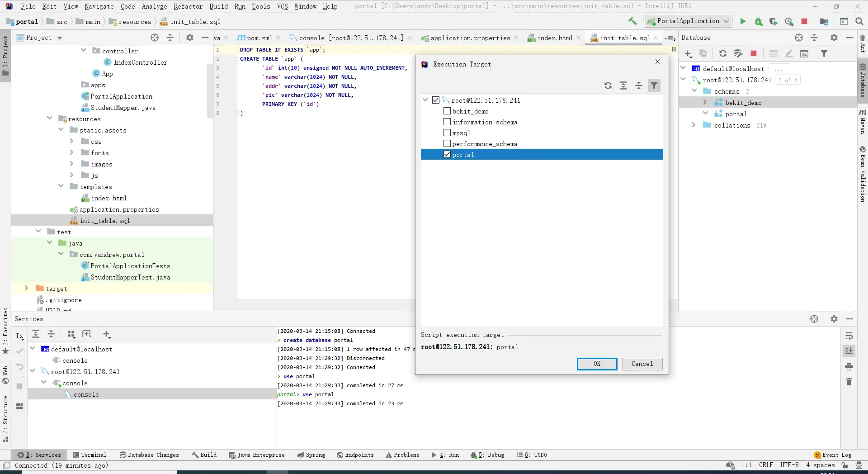The height and width of the screenshot is (474, 868).
Task: Click the Build project hammer icon
Action: 632,21
